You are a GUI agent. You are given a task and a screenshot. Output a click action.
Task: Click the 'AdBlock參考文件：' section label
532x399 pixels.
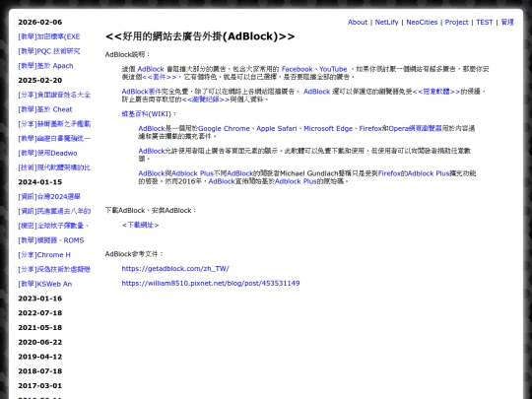pos(135,254)
